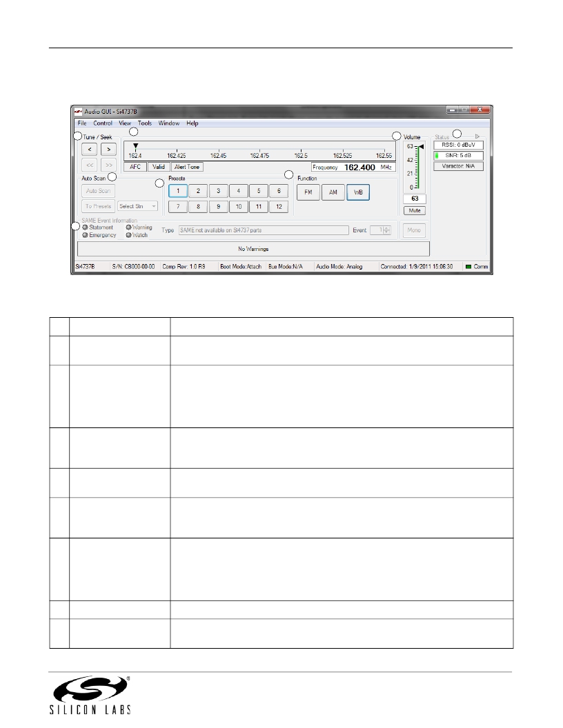The width and height of the screenshot is (563, 728).
Task: Select preset 12
Action: pos(279,207)
